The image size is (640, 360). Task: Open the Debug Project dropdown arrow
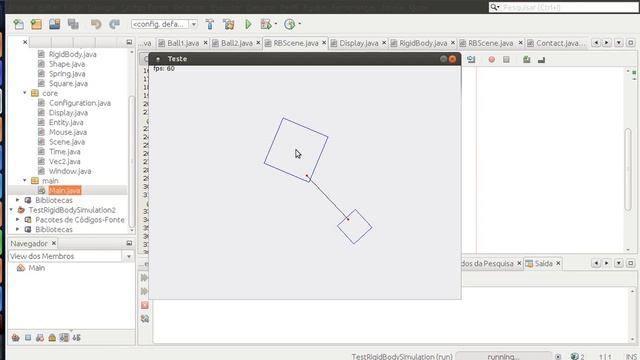276,24
